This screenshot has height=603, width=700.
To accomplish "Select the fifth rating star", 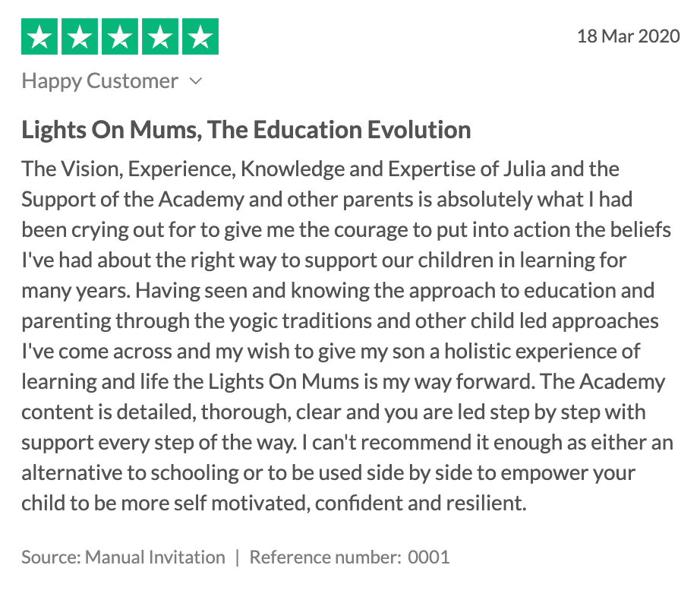I will (x=199, y=36).
